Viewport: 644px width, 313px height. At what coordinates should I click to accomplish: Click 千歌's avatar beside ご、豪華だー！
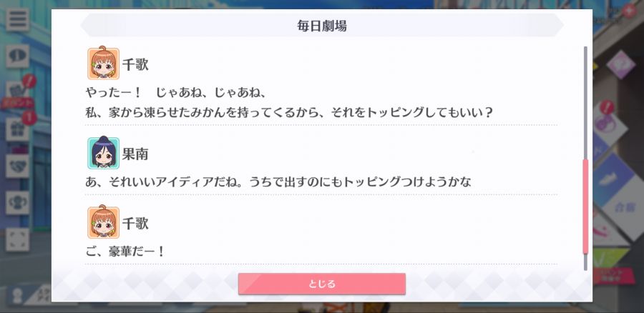tap(104, 222)
